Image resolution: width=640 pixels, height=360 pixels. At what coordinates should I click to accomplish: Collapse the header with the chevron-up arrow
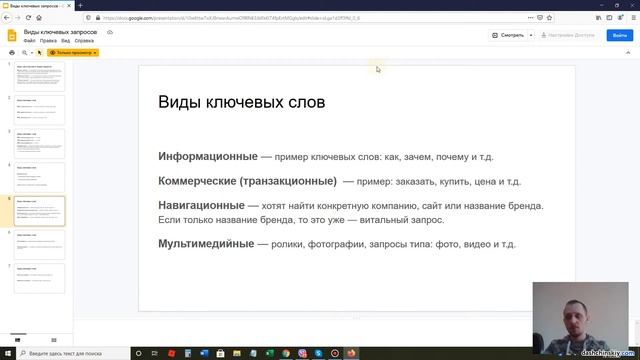pos(628,53)
